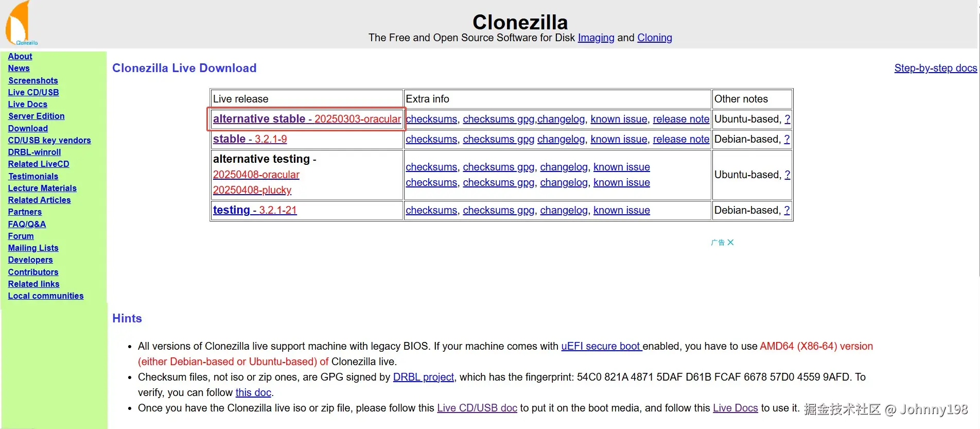Open Live CD/USB doc link in hints
Image resolution: width=980 pixels, height=429 pixels.
click(x=477, y=408)
